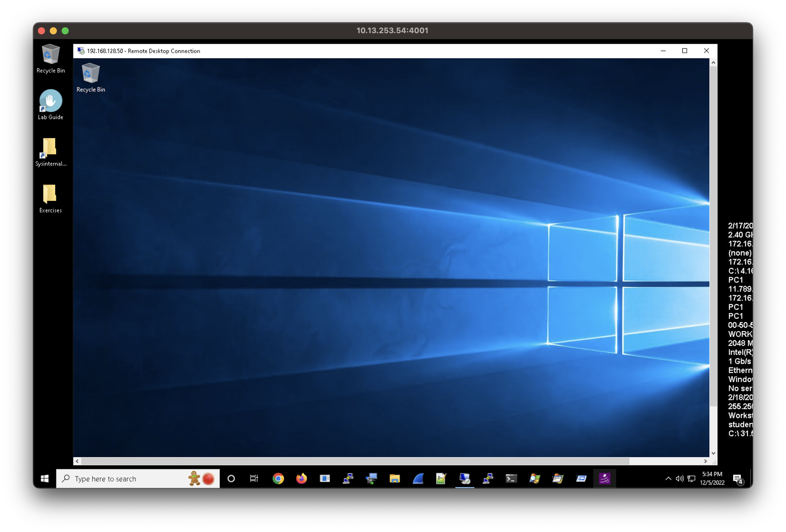Click the RDP vertical scrollbar thumb
This screenshot has width=786, height=532.
[713, 236]
